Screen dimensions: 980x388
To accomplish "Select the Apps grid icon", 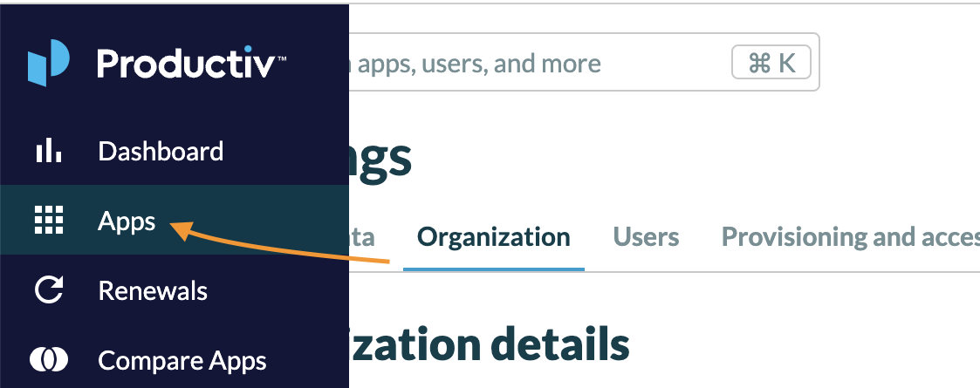I will (x=49, y=221).
